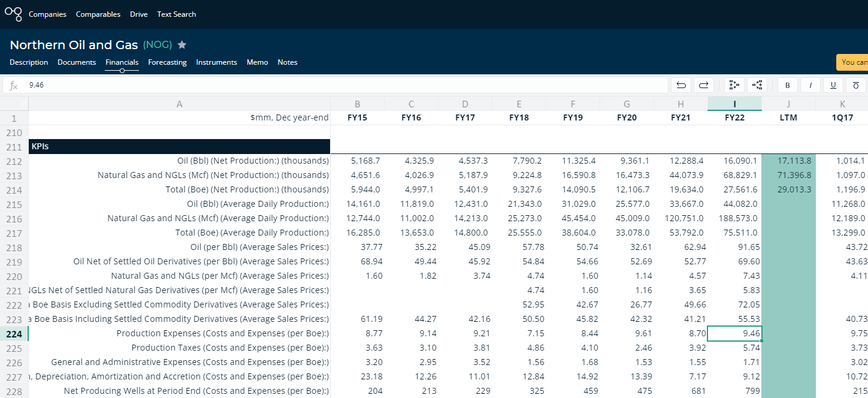Select column J header
Viewport: 868px width, 398px height.
[x=788, y=104]
